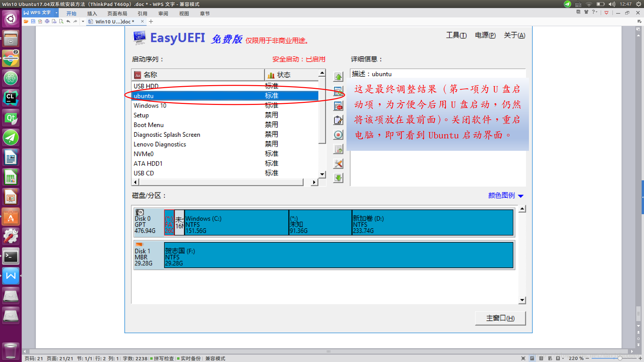Switch to outline view in the status bar
The image size is (644, 362).
pos(541,358)
